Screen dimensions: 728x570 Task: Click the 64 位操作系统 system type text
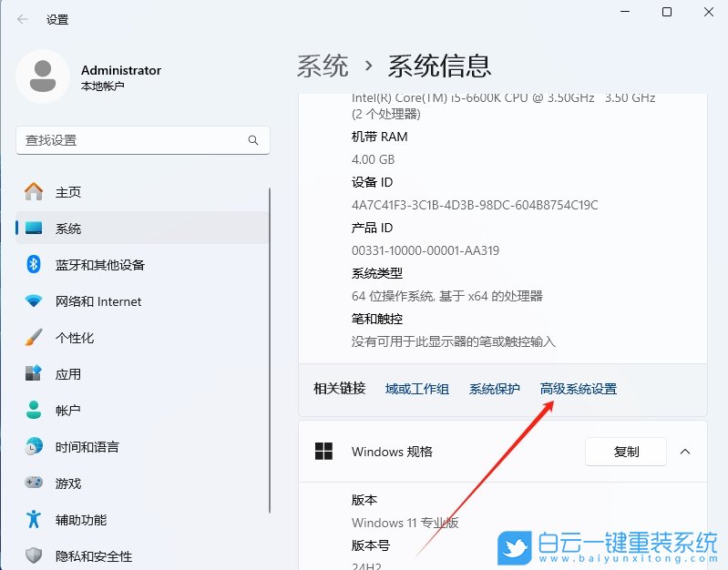tap(447, 296)
